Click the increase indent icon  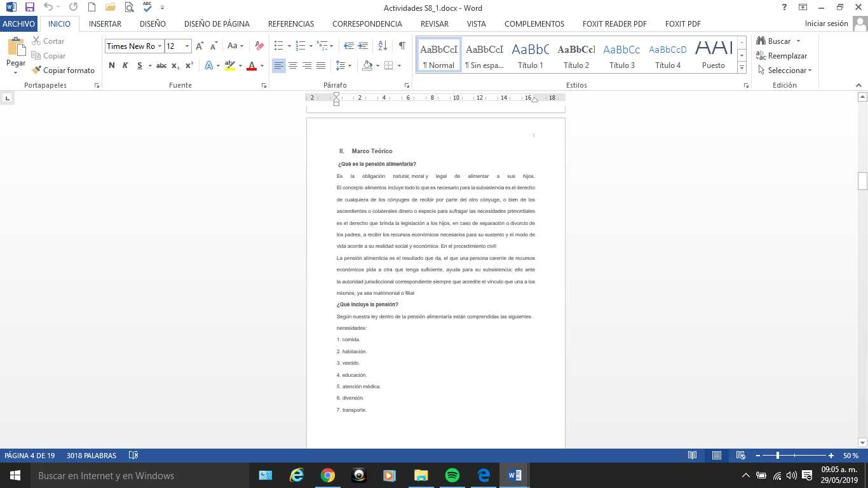pos(363,46)
